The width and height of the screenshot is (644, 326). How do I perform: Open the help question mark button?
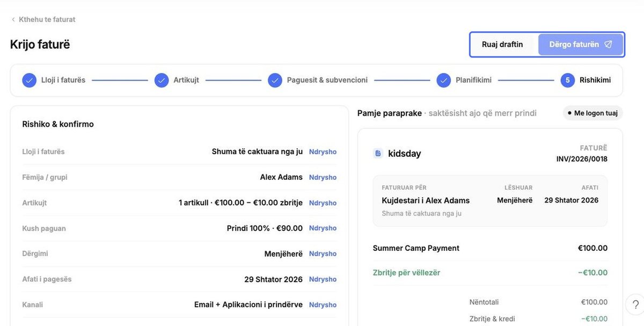point(635,305)
